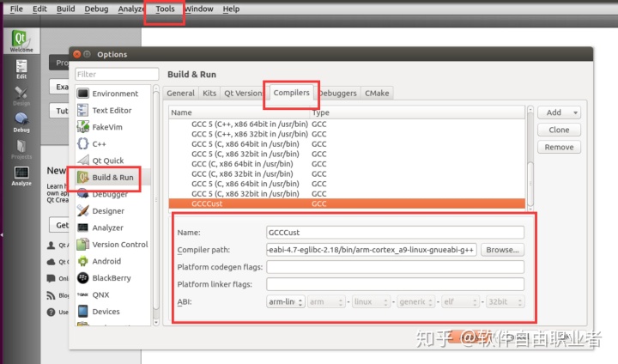This screenshot has width=618, height=364.
Task: Open the Help menu
Action: pyautogui.click(x=231, y=9)
